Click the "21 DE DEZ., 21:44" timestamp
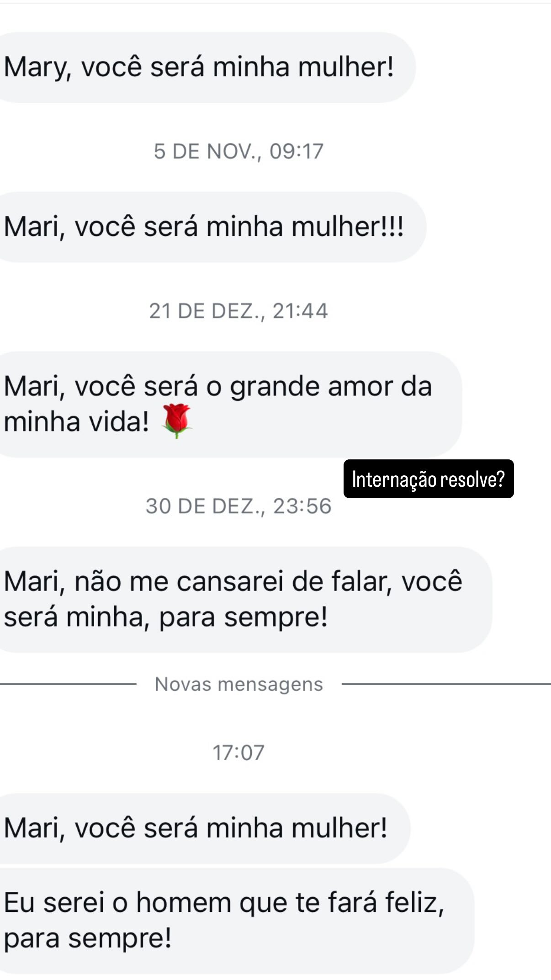This screenshot has width=551, height=980. (238, 311)
